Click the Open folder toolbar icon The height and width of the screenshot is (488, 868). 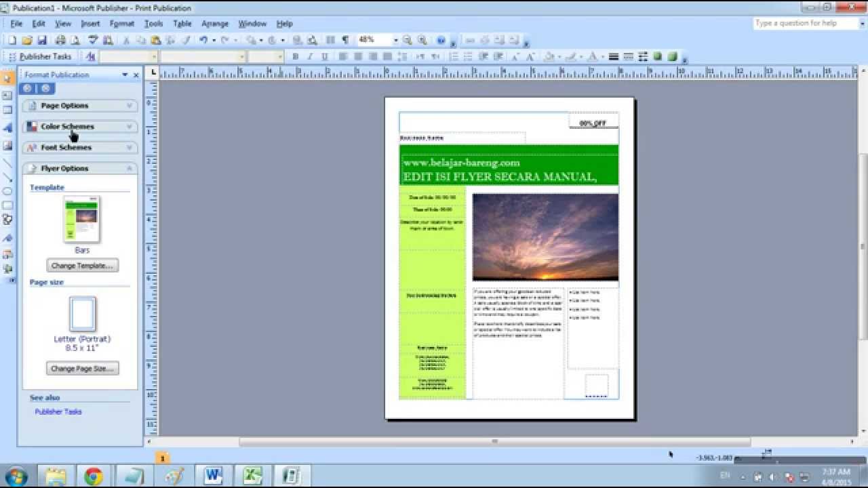click(x=27, y=40)
